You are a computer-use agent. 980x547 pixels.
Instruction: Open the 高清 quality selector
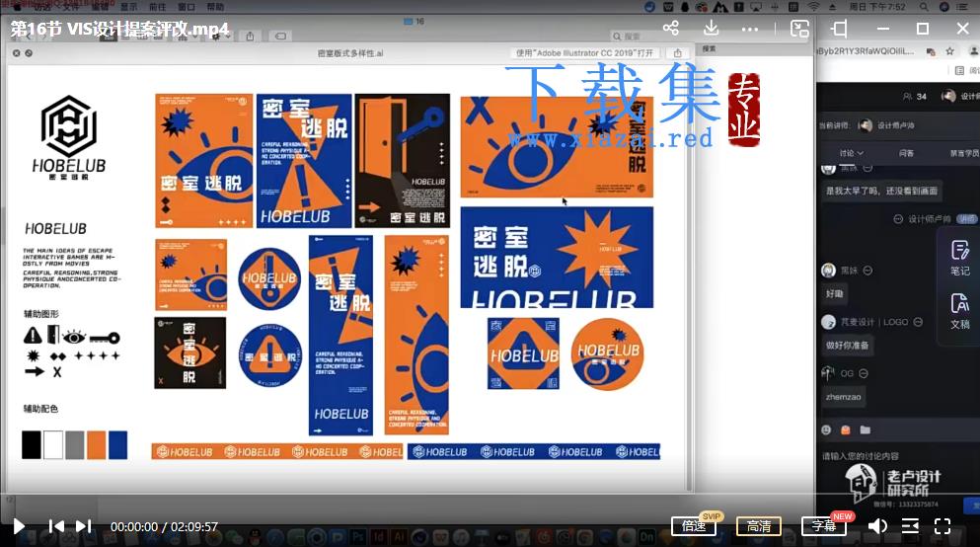coord(759,526)
